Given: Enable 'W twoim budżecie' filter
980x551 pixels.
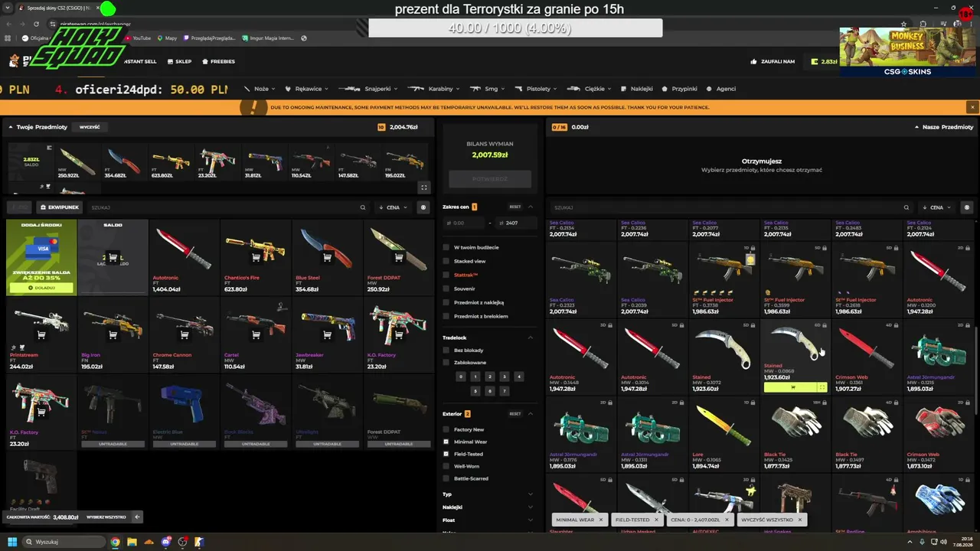Looking at the screenshot, I should tap(446, 247).
